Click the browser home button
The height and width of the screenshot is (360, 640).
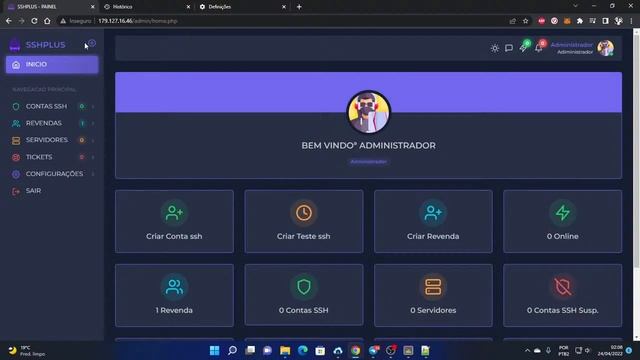[x=47, y=21]
